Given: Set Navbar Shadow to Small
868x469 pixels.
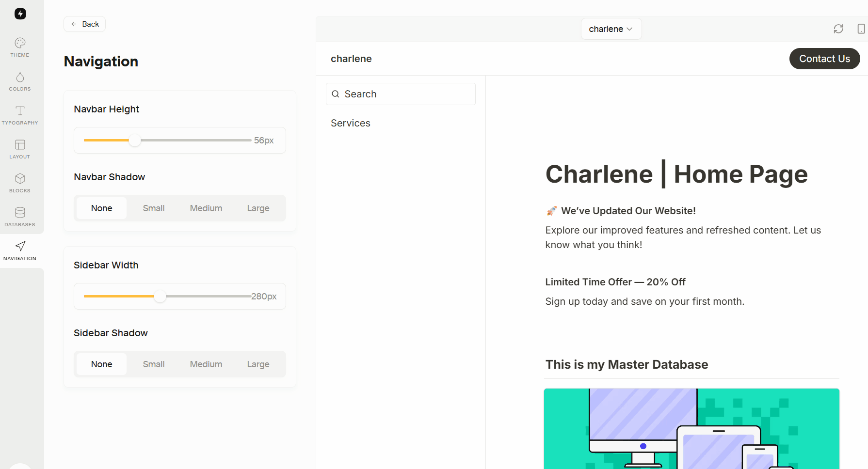Looking at the screenshot, I should tap(154, 208).
